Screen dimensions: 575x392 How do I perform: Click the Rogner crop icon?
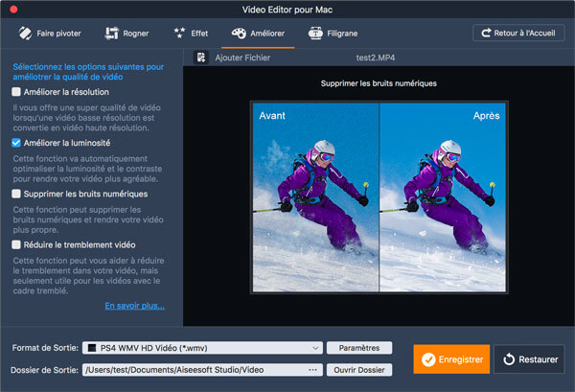coord(112,34)
